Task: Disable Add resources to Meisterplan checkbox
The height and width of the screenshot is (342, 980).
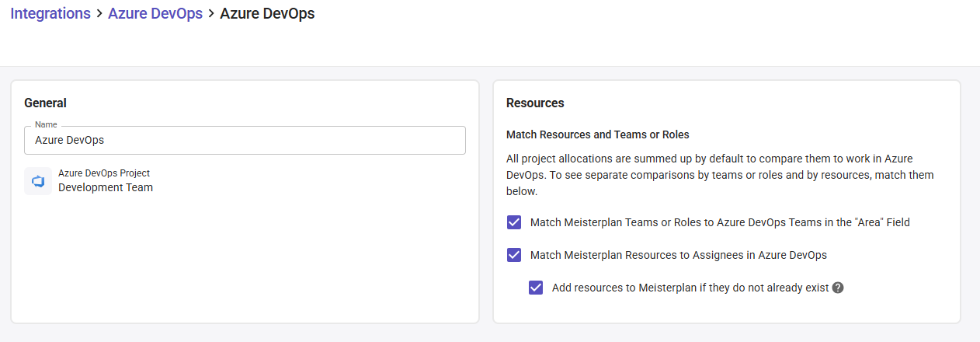Action: [536, 288]
